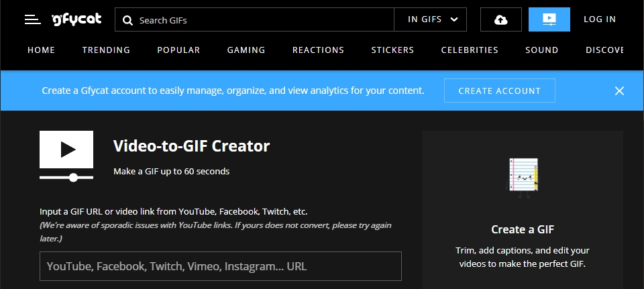644x289 pixels.
Task: Open the CELEBRITIES category
Action: coord(470,50)
